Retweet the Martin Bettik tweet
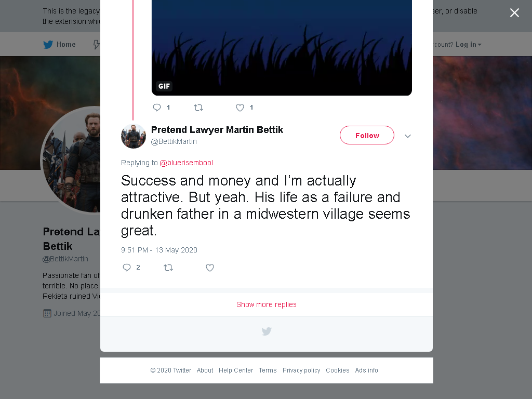 168,268
